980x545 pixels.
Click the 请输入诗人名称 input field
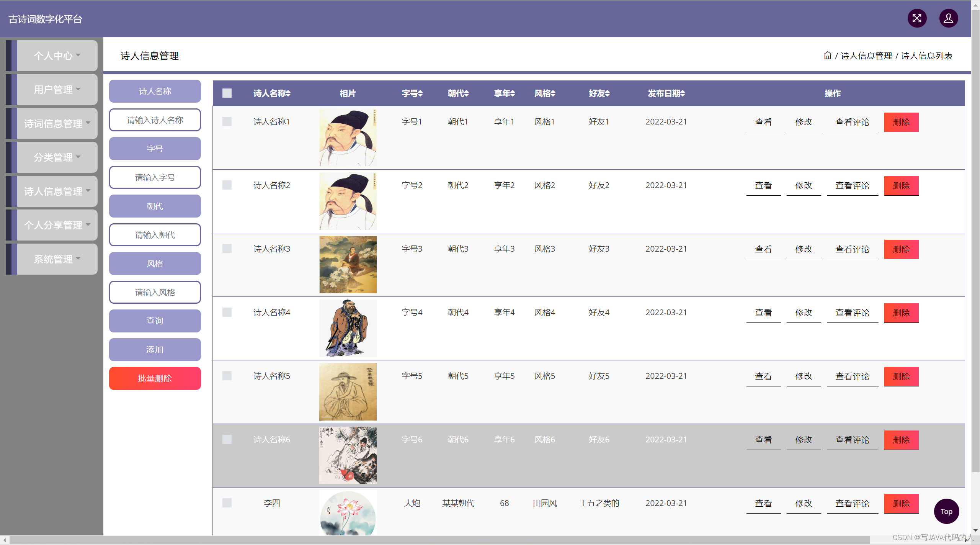pyautogui.click(x=155, y=120)
